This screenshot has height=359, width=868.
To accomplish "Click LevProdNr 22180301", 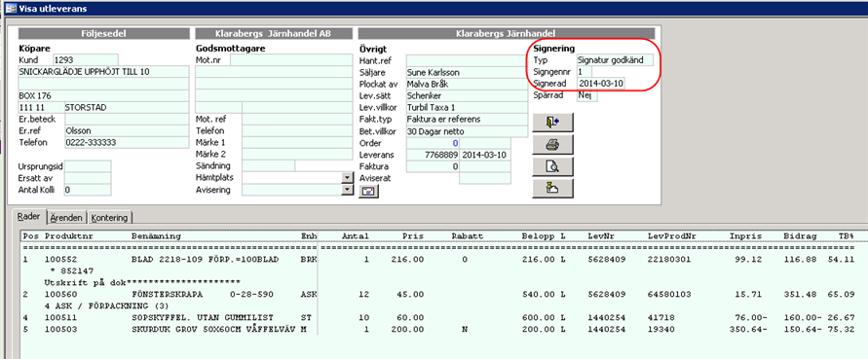I will coord(668,260).
